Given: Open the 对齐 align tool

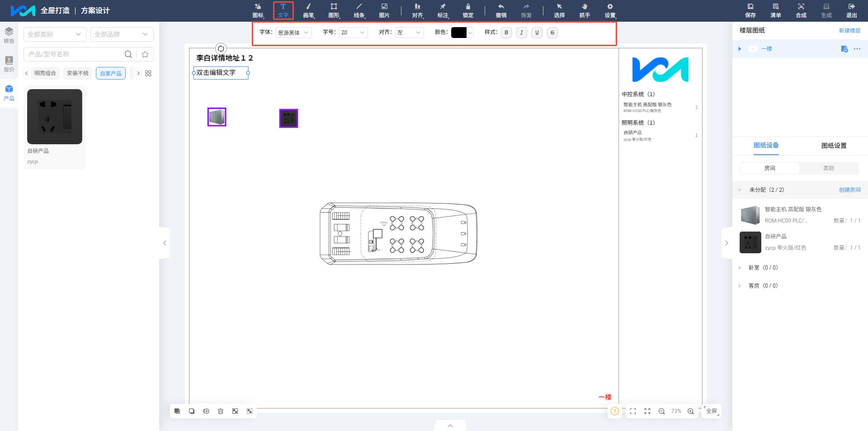Looking at the screenshot, I should pos(417,10).
